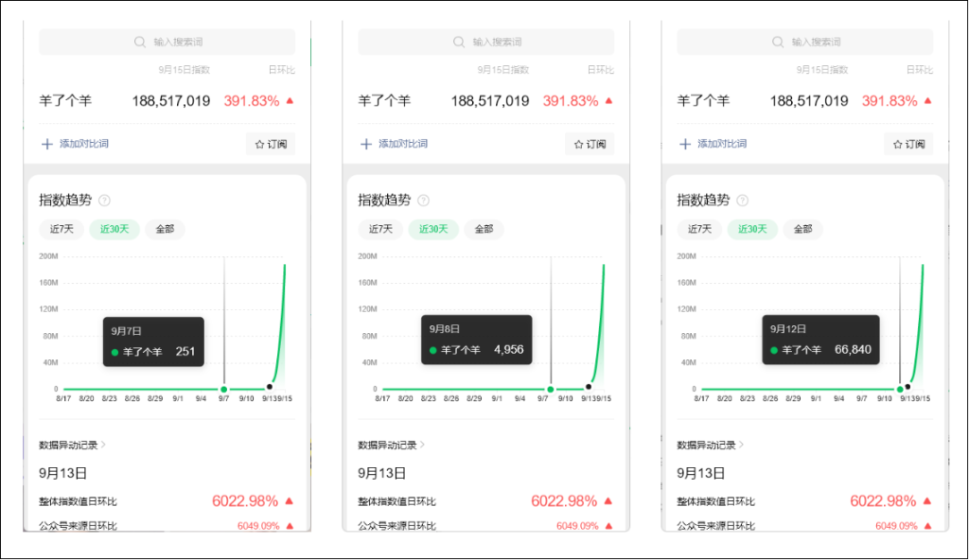Select 近30天 tab in the right panel

tap(752, 229)
